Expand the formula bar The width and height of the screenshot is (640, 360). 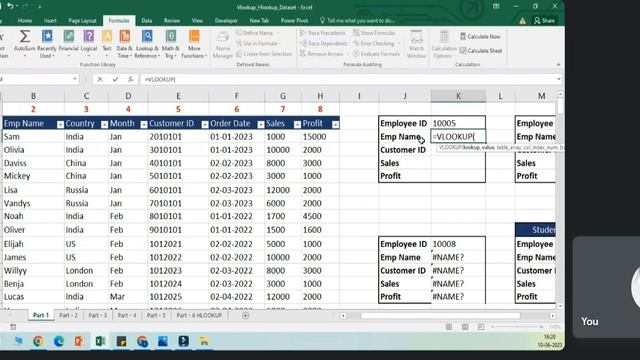(x=559, y=79)
